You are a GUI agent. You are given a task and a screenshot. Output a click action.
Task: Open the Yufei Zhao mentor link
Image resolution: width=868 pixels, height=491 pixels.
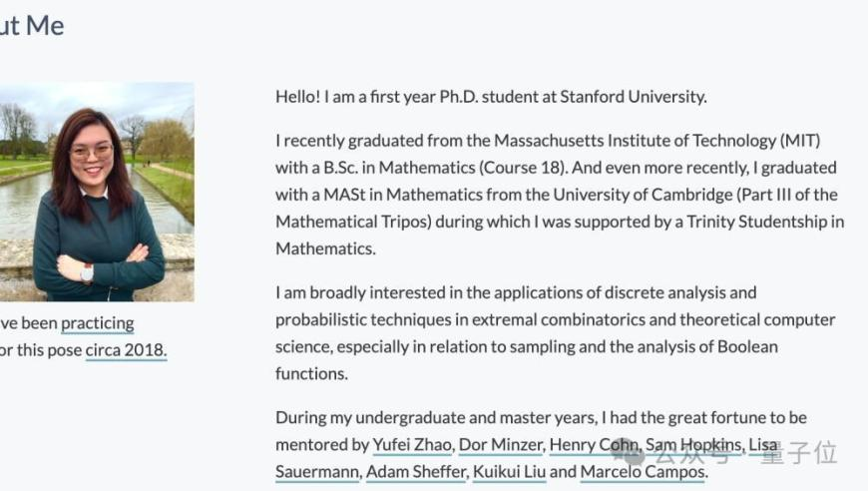[412, 444]
